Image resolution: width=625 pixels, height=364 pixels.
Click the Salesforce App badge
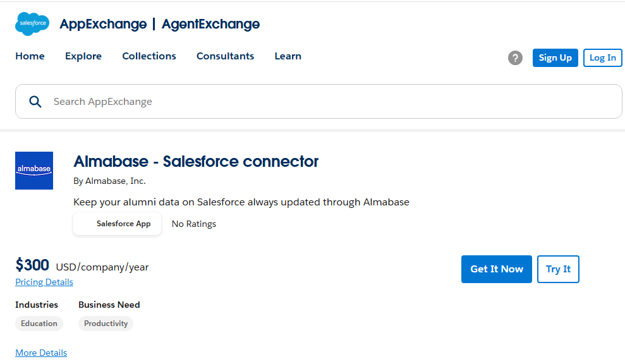click(x=118, y=224)
